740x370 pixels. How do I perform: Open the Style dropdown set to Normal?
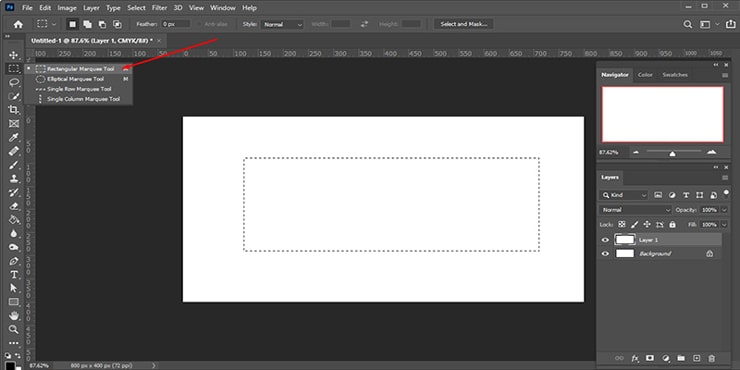tap(283, 25)
